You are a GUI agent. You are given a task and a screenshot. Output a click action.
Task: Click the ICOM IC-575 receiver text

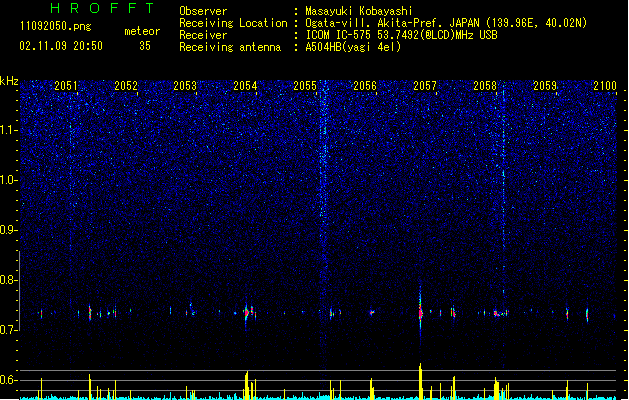[x=401, y=35]
